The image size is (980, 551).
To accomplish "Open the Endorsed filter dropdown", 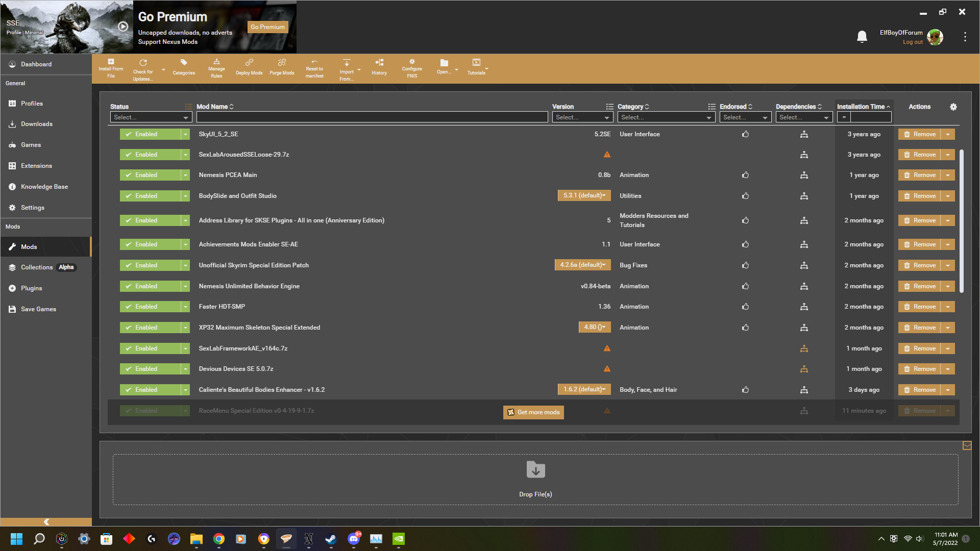I will pyautogui.click(x=745, y=117).
